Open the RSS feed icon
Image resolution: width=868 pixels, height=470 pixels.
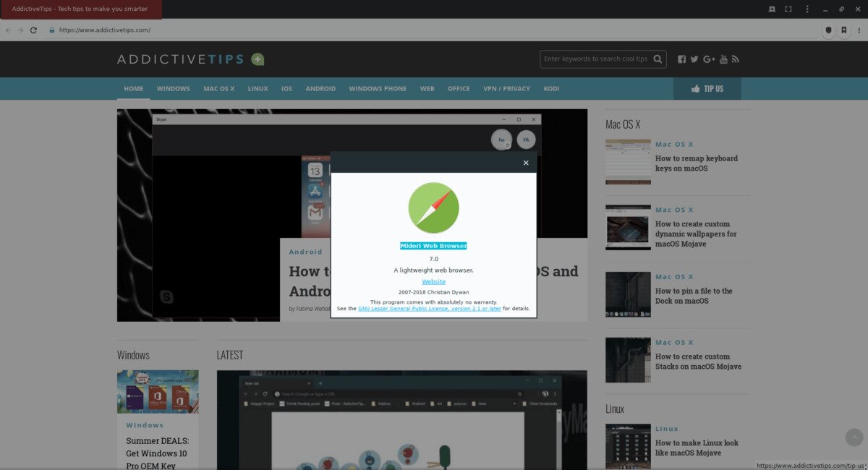(735, 59)
